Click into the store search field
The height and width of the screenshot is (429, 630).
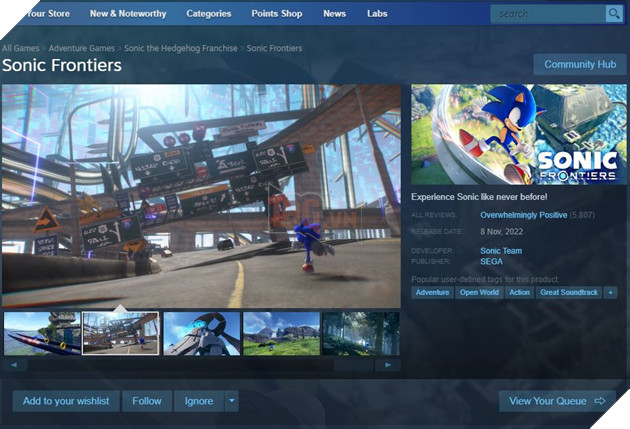tap(548, 14)
